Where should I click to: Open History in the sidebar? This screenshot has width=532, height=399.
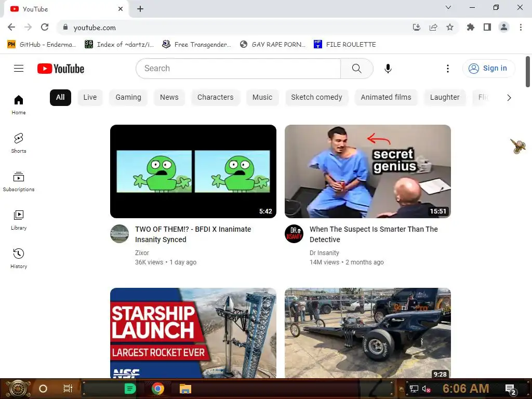[19, 258]
